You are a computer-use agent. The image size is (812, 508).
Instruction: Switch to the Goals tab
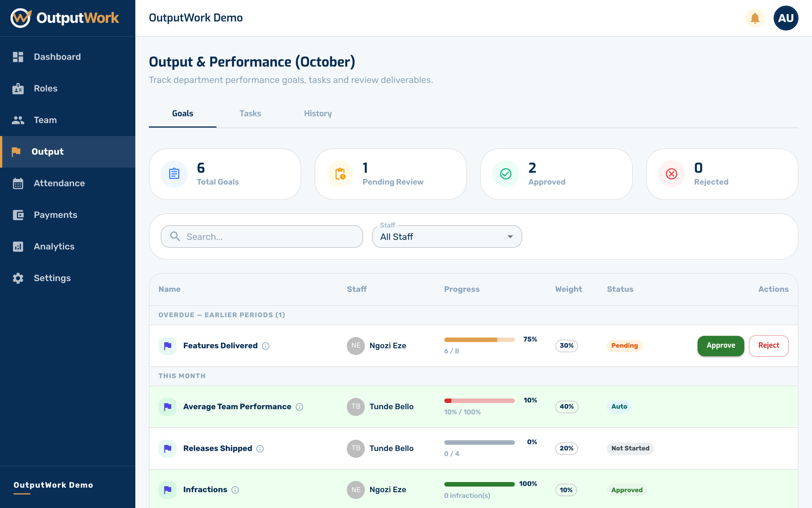click(x=182, y=113)
